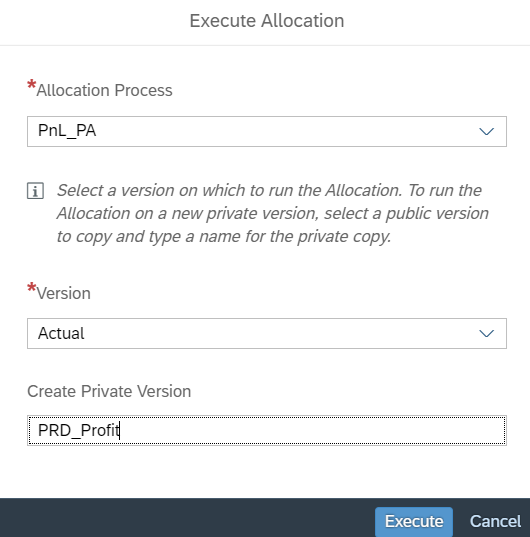Click the Actual value in Version box
Viewport: 530px width, 537px height.
point(61,333)
